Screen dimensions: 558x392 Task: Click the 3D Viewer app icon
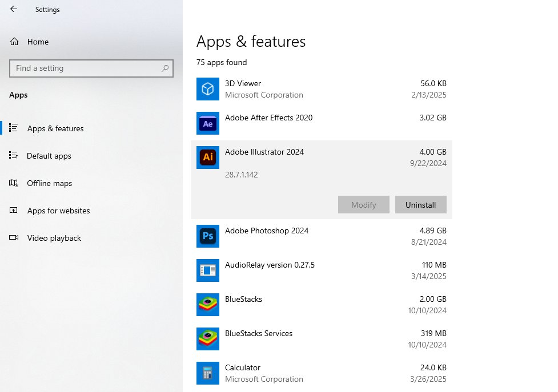click(208, 89)
